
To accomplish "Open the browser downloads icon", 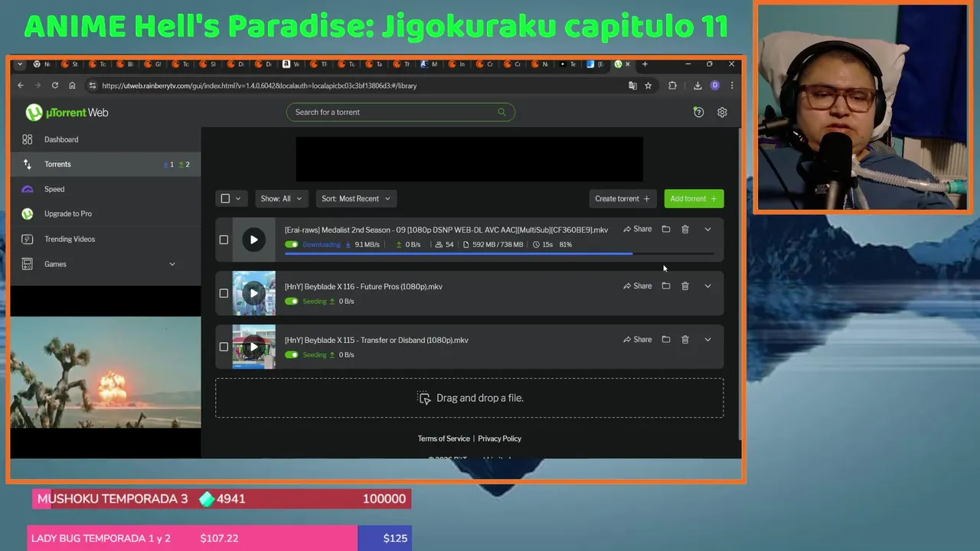I will pyautogui.click(x=697, y=86).
